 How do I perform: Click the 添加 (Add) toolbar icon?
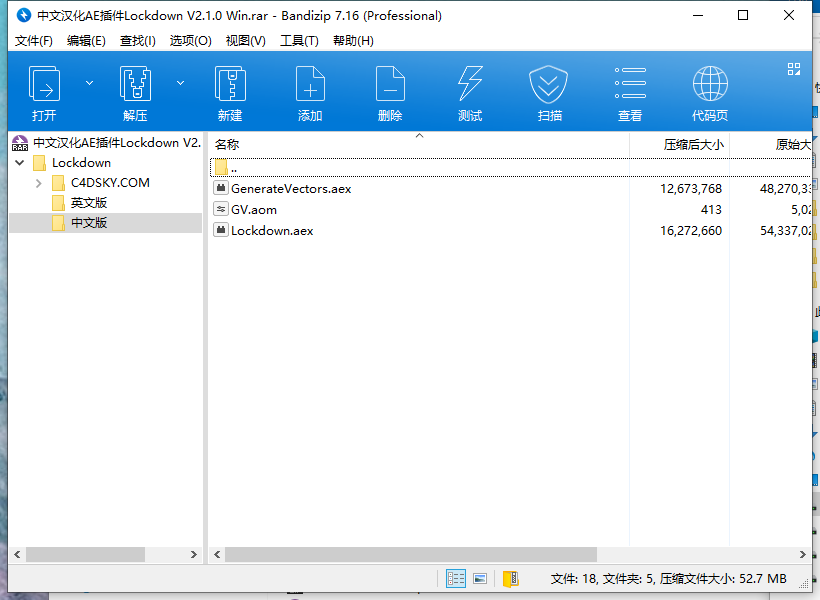[310, 83]
